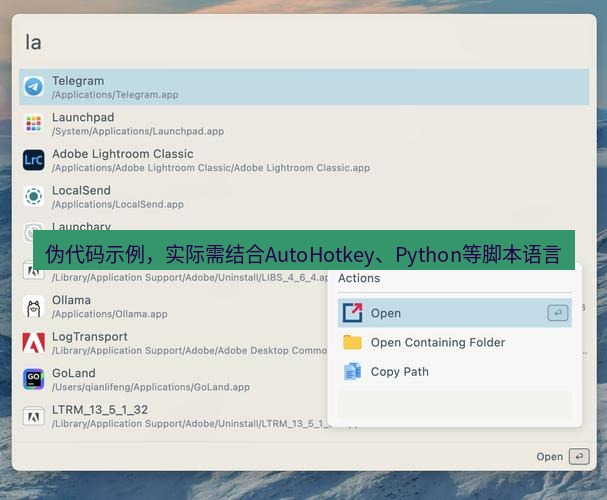Click the yellow folder icon in Actions
607x500 pixels.
tap(352, 342)
